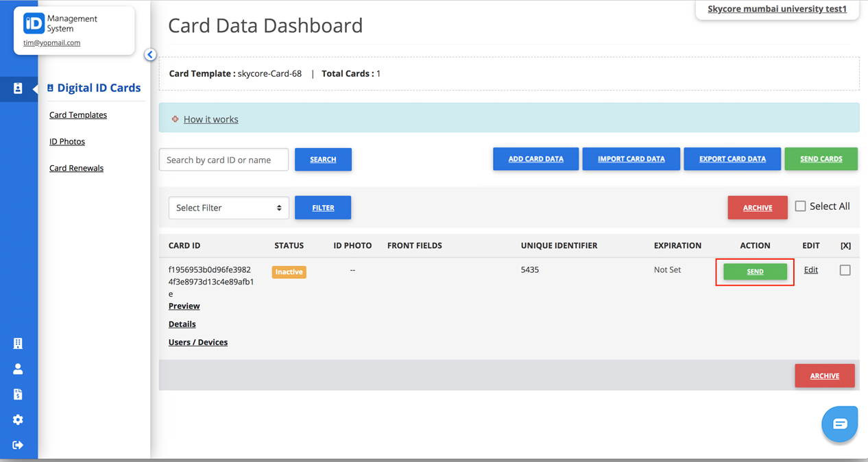This screenshot has width=868, height=462.
Task: Open the Digital ID Cards sidebar icon
Action: pos(18,88)
